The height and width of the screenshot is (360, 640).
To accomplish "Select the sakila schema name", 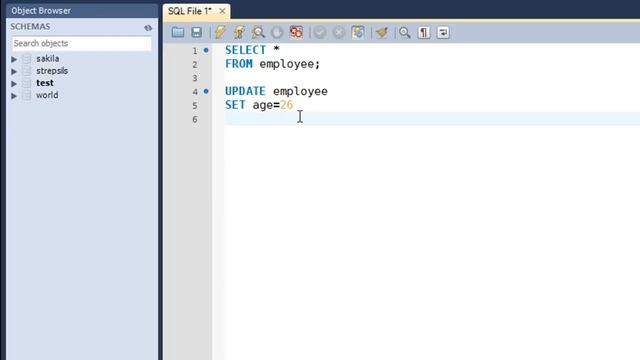I will pyautogui.click(x=47, y=58).
